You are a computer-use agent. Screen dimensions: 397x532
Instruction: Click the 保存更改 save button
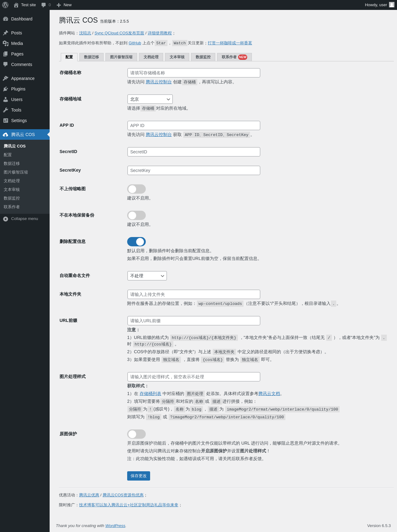pos(139,476)
